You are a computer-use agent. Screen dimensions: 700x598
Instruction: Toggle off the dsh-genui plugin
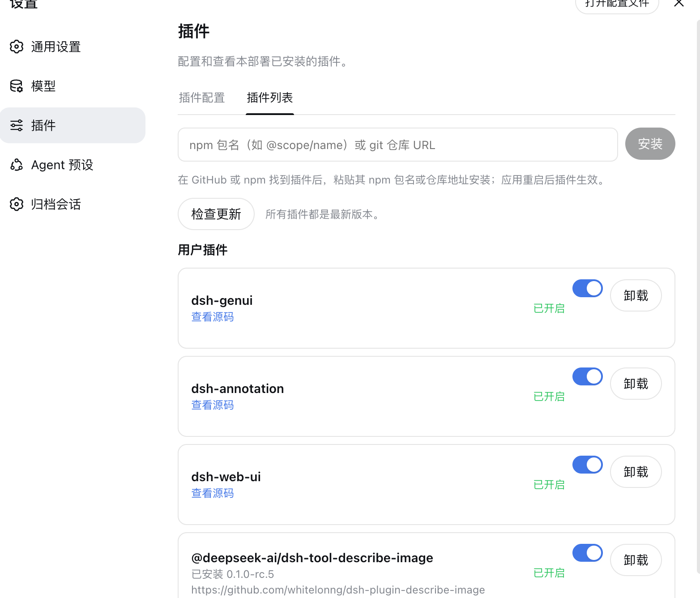[587, 288]
